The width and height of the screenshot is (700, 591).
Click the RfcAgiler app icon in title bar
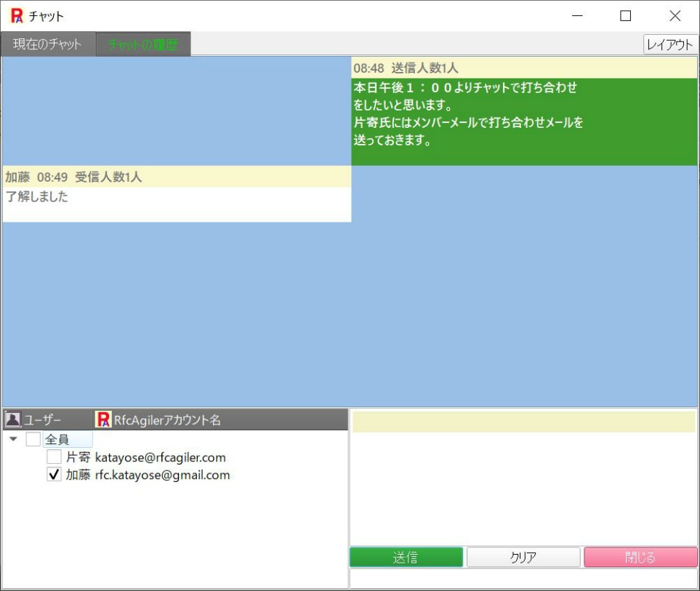17,16
